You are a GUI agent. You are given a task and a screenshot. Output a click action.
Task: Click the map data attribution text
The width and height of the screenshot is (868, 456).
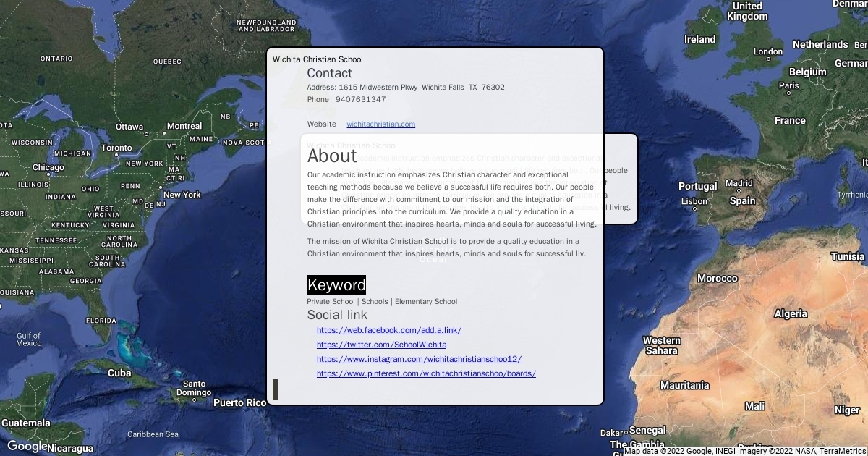point(745,451)
